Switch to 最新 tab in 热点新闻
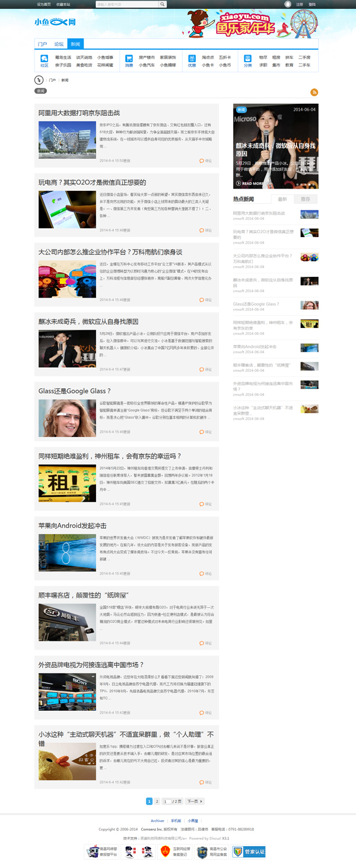 point(282,199)
